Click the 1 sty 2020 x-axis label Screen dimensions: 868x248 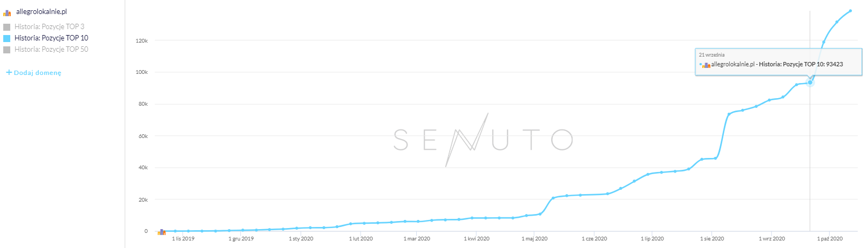(301, 238)
